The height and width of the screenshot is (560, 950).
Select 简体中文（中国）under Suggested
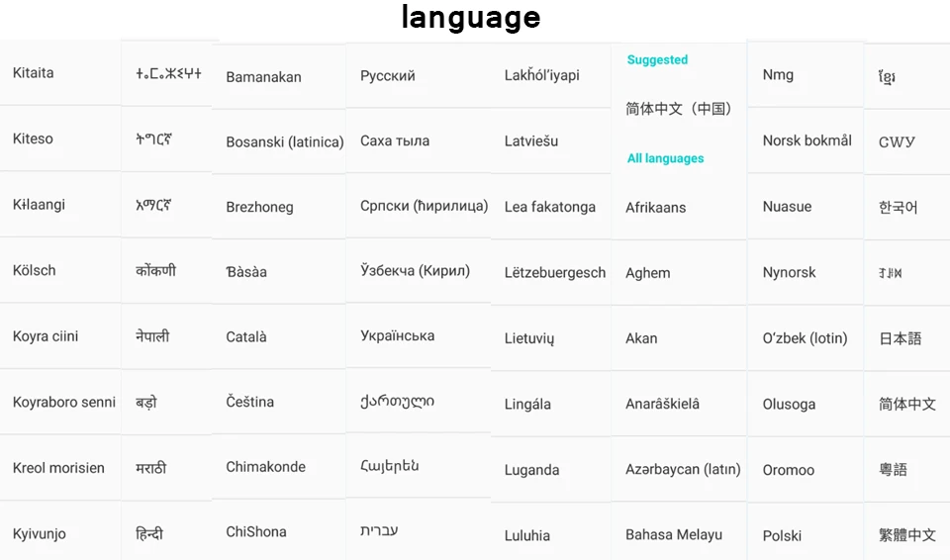[679, 109]
